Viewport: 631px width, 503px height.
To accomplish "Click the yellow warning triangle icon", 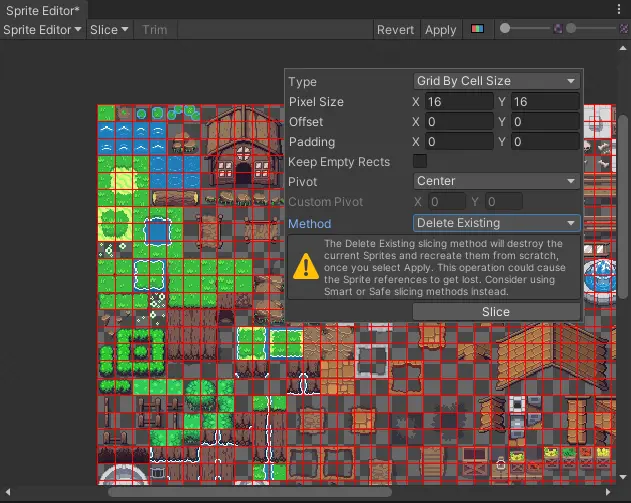I will point(306,266).
